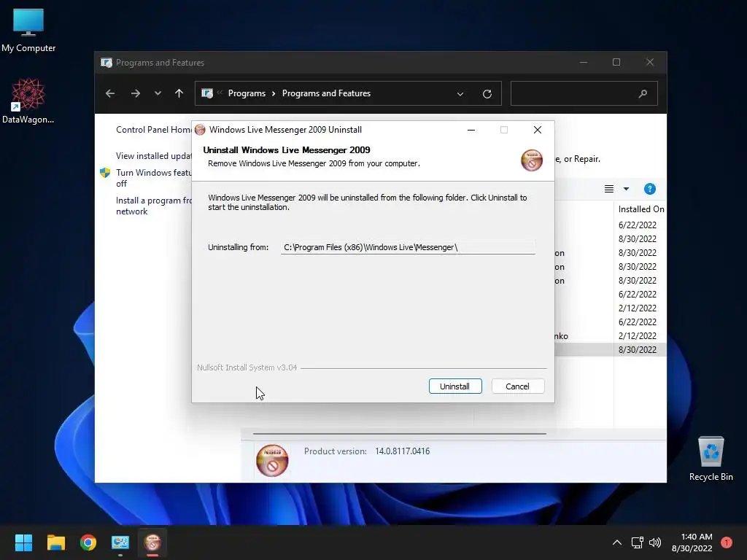
Task: Select the highlighted last 8/30/2022 row
Action: coord(611,349)
